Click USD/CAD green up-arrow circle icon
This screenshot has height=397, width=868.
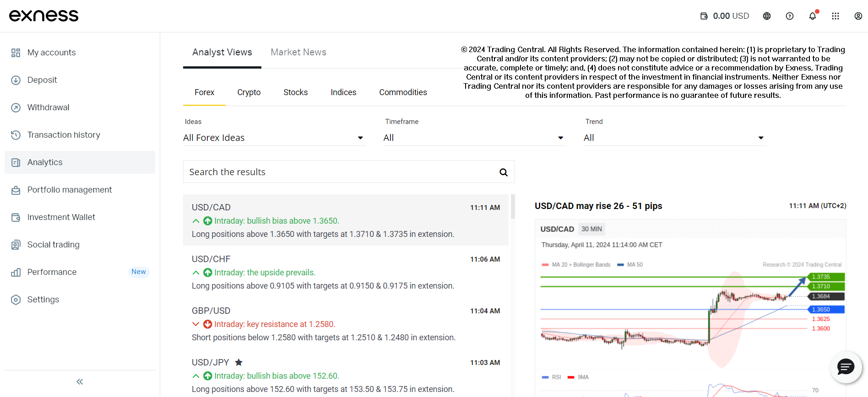(x=207, y=221)
